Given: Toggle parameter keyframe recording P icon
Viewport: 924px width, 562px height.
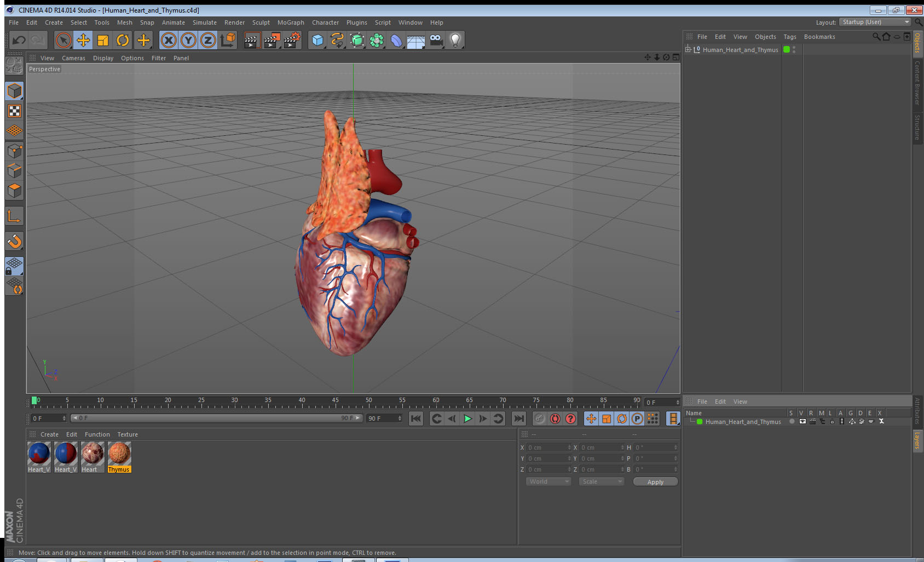Looking at the screenshot, I should (x=637, y=418).
